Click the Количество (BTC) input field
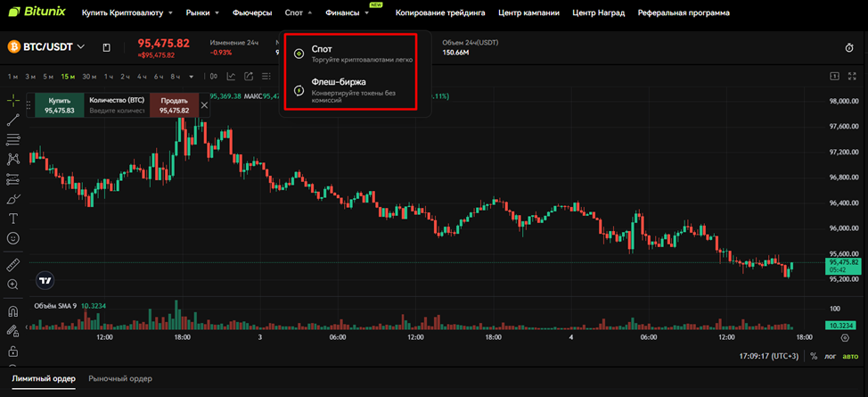Image resolution: width=868 pixels, height=397 pixels. coord(117,111)
